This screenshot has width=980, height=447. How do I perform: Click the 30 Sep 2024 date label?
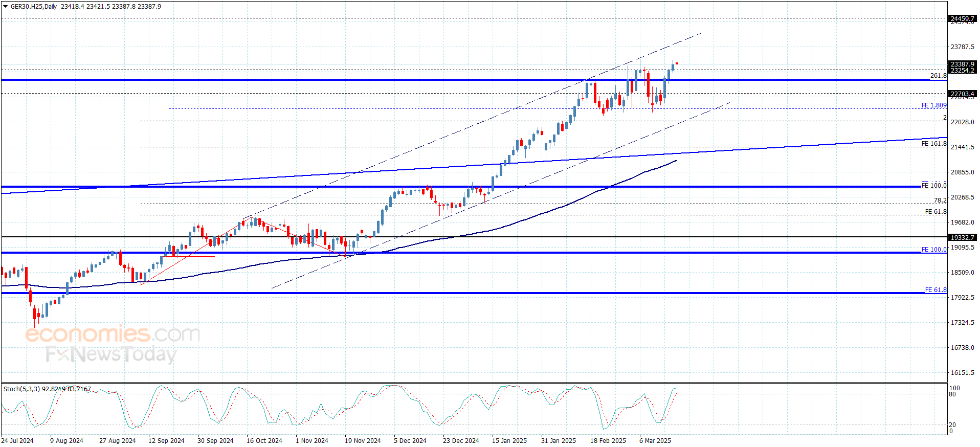coord(215,441)
